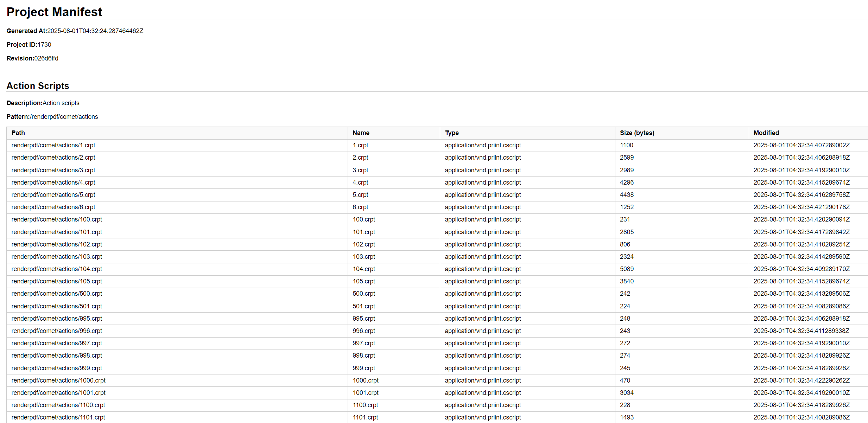Select the path renderpdf/comet/actions/500.crpt
868x423 pixels.
pos(57,294)
